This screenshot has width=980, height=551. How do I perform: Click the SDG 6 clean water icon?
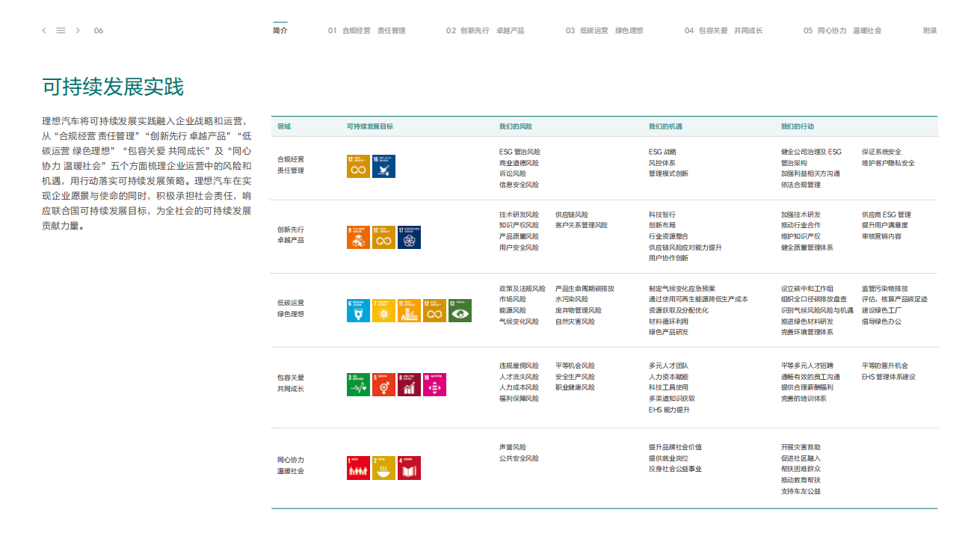coord(359,311)
